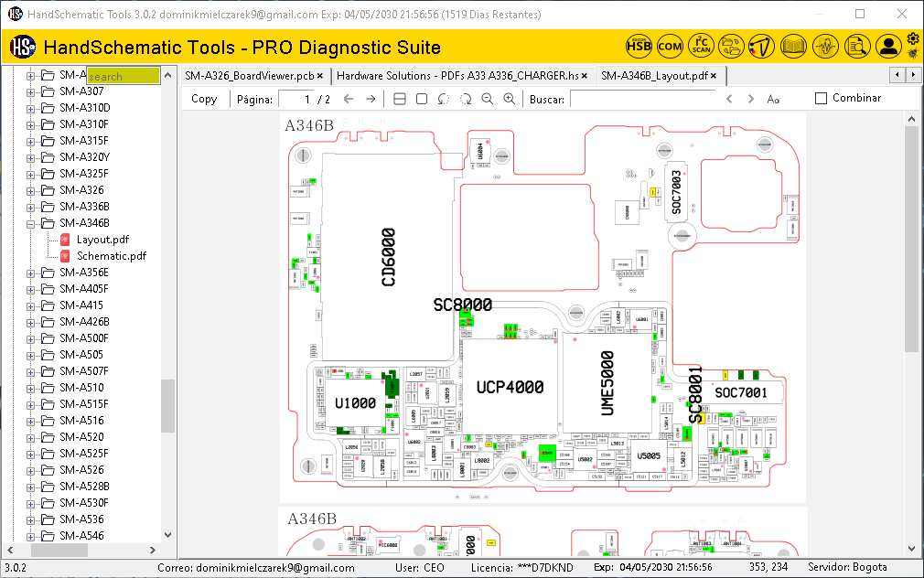Screen dimensions: 924x578
Task: Collapse the SM-A346B folder
Action: point(30,224)
